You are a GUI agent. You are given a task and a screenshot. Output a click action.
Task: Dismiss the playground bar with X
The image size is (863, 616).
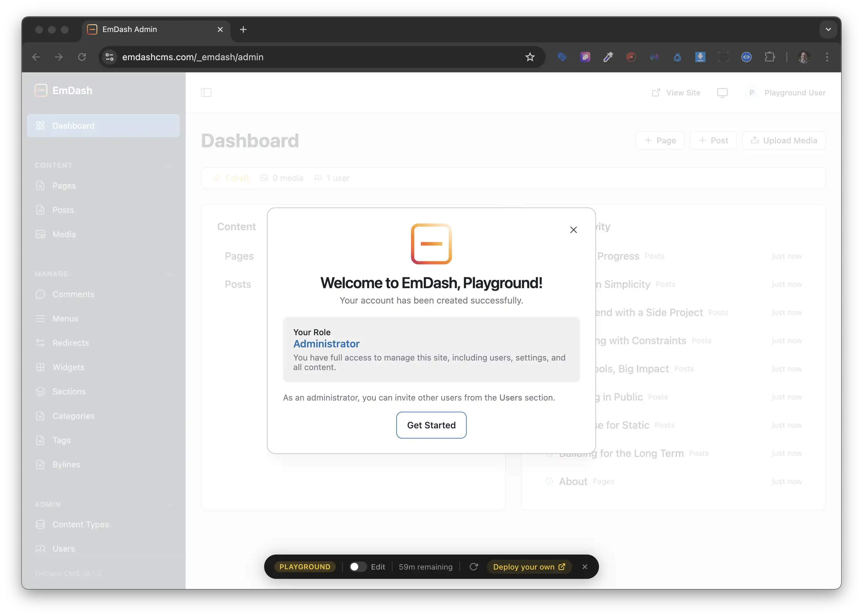click(x=585, y=567)
